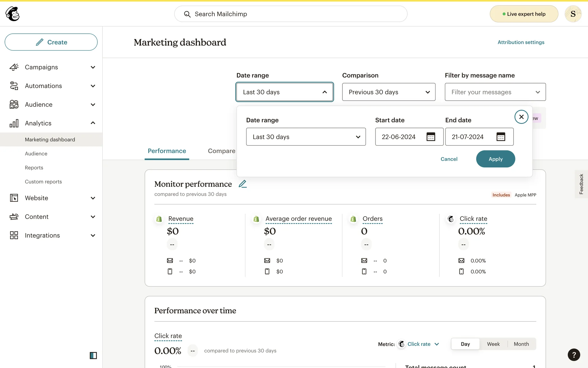This screenshot has height=368, width=588.
Task: Open the End date calendar picker
Action: click(x=501, y=137)
